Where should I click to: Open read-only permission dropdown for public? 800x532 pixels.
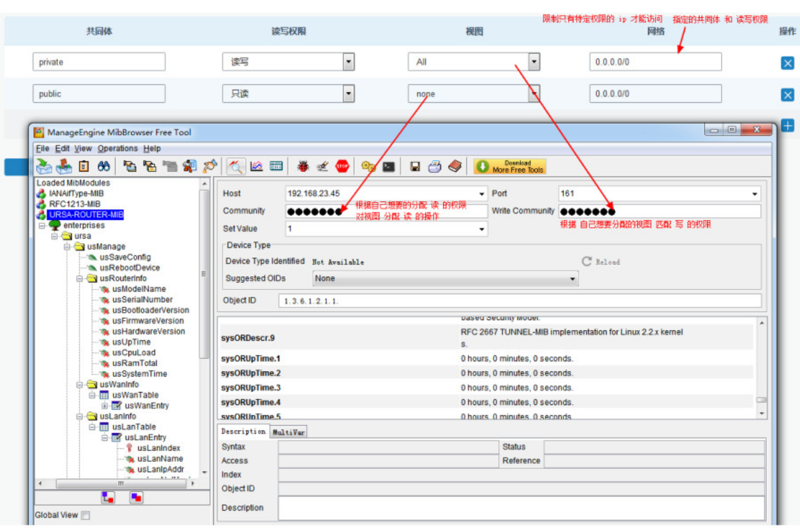349,94
